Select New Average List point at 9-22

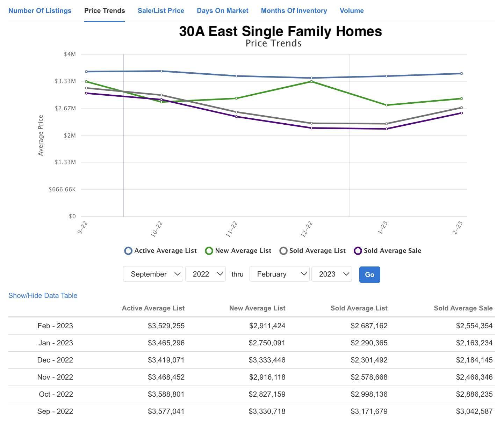coord(86,82)
